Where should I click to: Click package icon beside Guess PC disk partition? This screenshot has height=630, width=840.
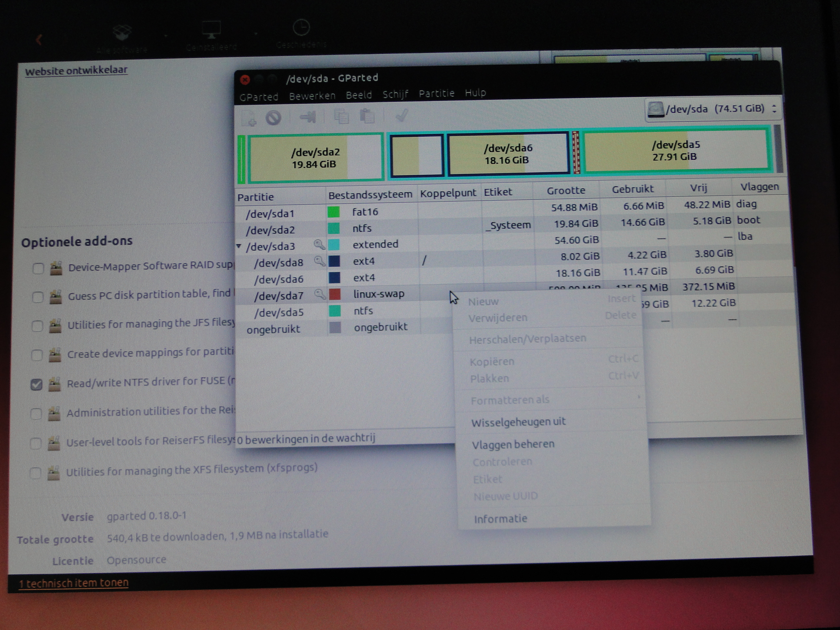pos(56,297)
